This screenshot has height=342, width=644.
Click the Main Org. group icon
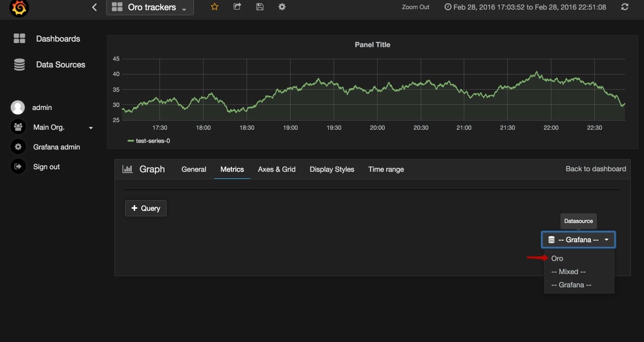click(18, 127)
